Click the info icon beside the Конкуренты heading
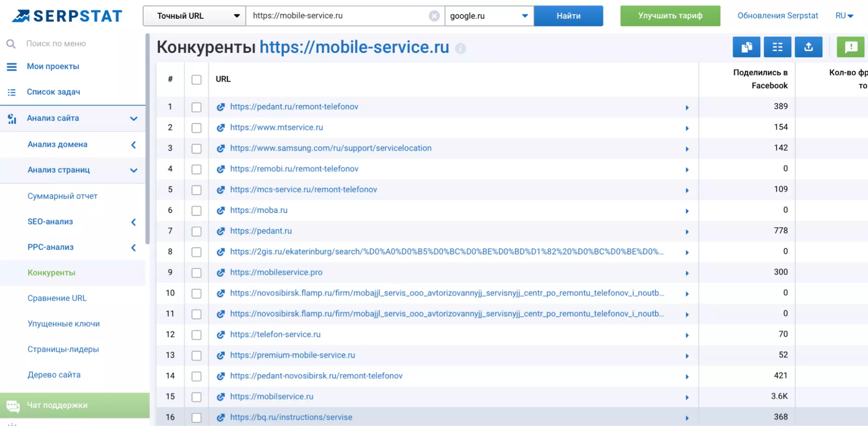The height and width of the screenshot is (426, 868). point(460,48)
